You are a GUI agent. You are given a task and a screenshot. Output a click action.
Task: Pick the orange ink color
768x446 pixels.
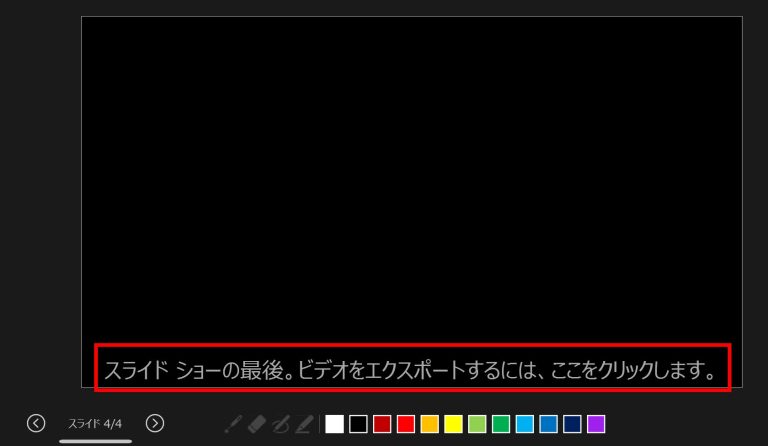point(430,424)
